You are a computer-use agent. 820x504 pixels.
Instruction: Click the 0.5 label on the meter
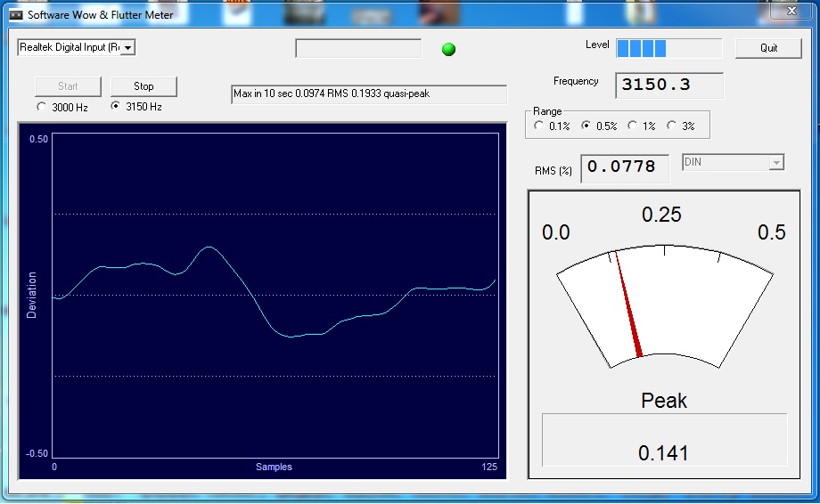point(771,232)
